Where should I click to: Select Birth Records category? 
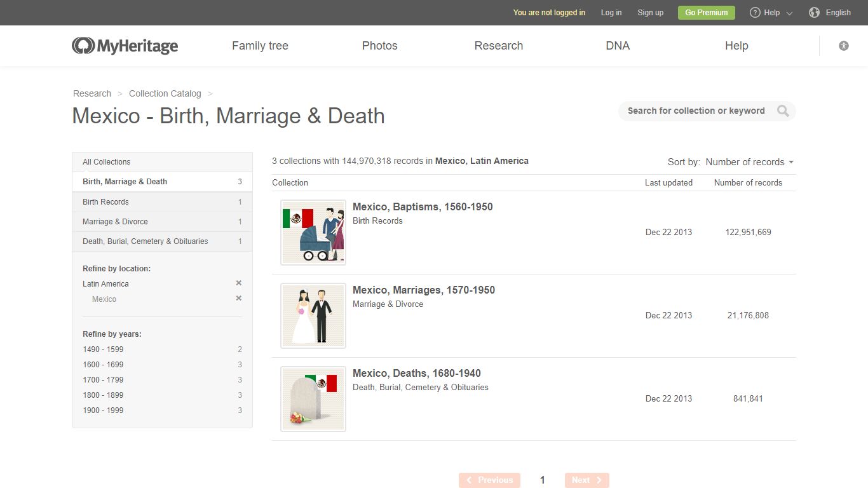[162, 202]
